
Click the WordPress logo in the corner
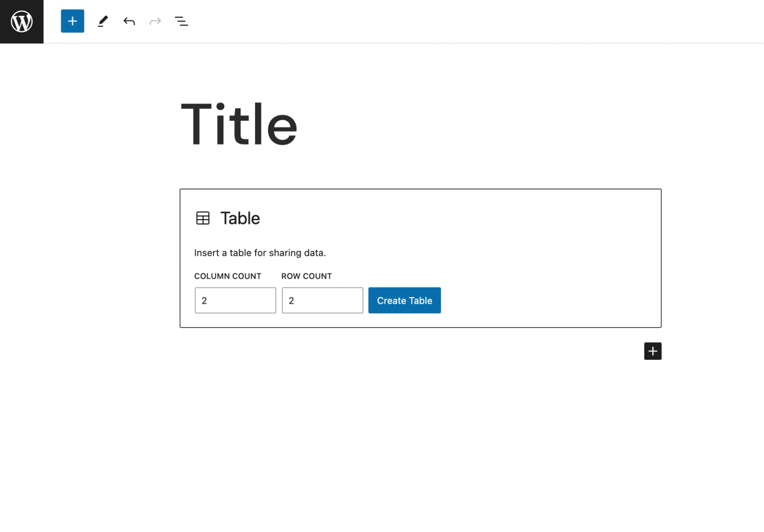tap(21, 22)
